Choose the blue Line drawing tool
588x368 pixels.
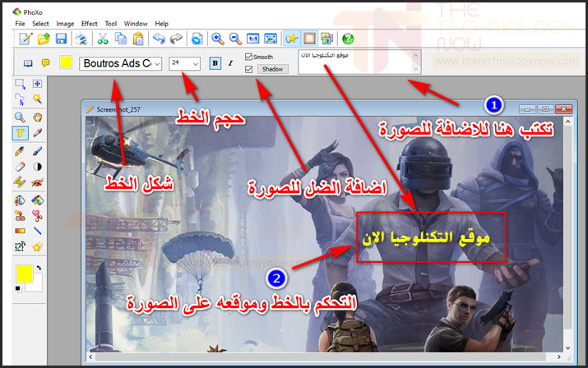point(37,231)
